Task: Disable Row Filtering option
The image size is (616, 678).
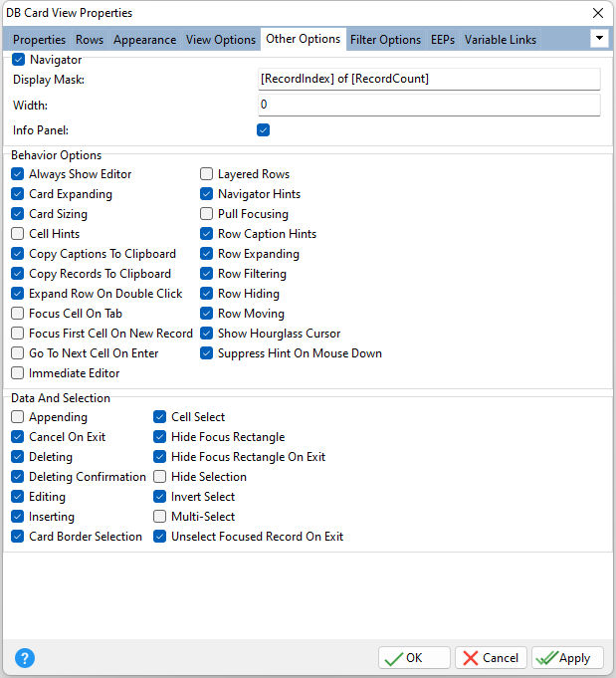Action: [207, 273]
